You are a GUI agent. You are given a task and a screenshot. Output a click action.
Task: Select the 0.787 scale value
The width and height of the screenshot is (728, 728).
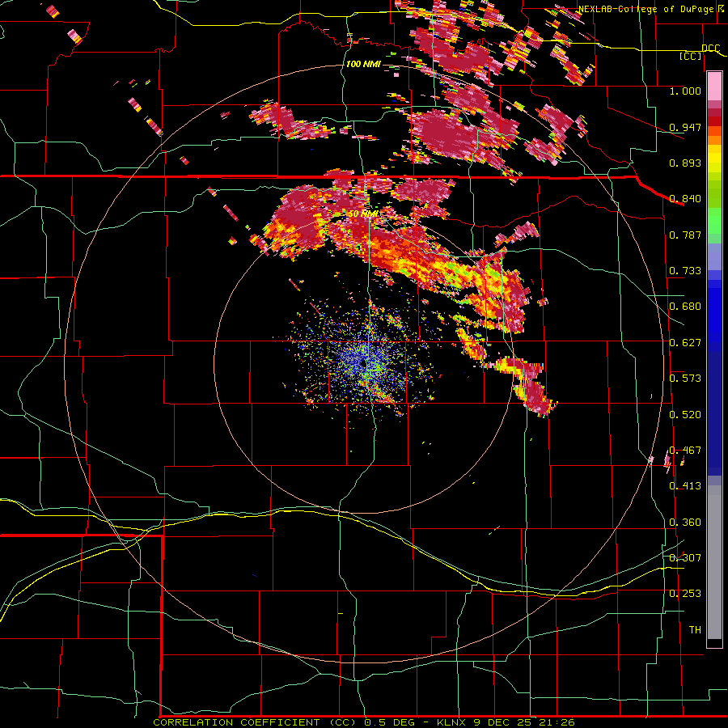[685, 235]
